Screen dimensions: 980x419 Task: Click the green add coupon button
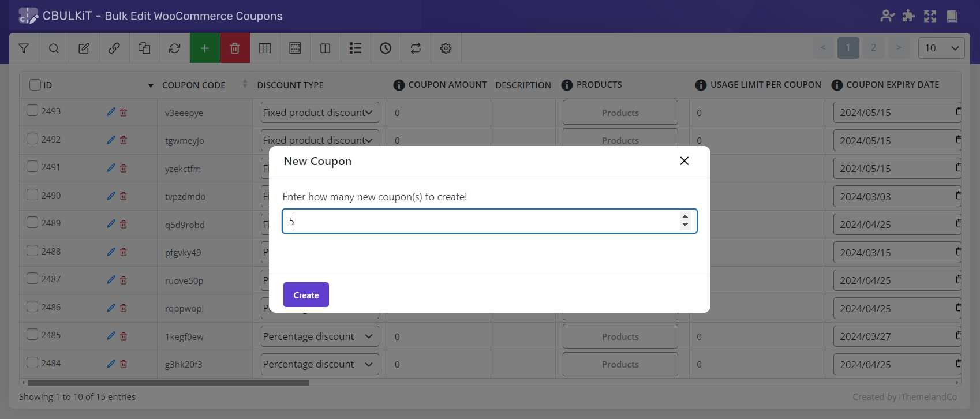pos(204,48)
